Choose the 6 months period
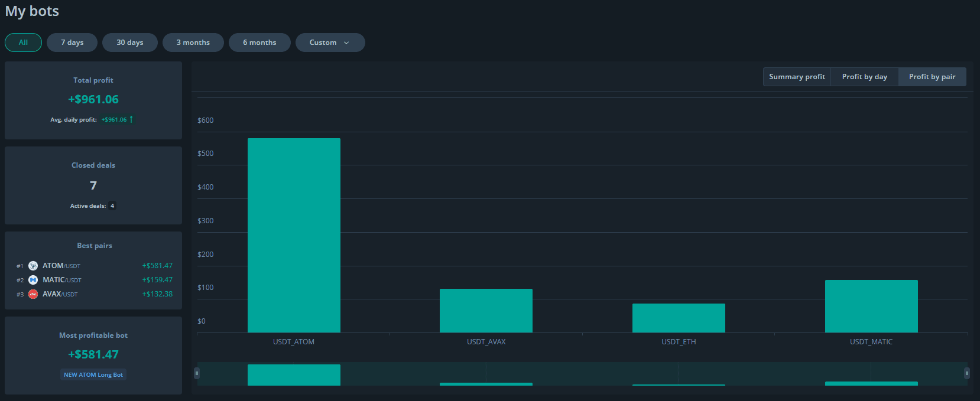This screenshot has height=401, width=980. tap(259, 43)
